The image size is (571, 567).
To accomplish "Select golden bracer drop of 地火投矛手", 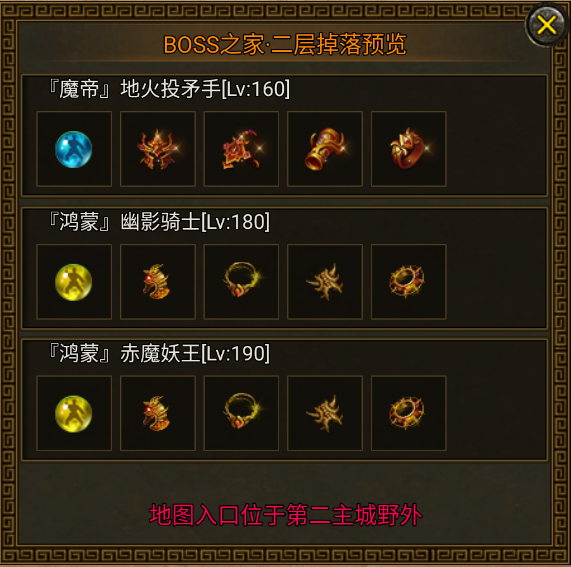I will (x=325, y=149).
